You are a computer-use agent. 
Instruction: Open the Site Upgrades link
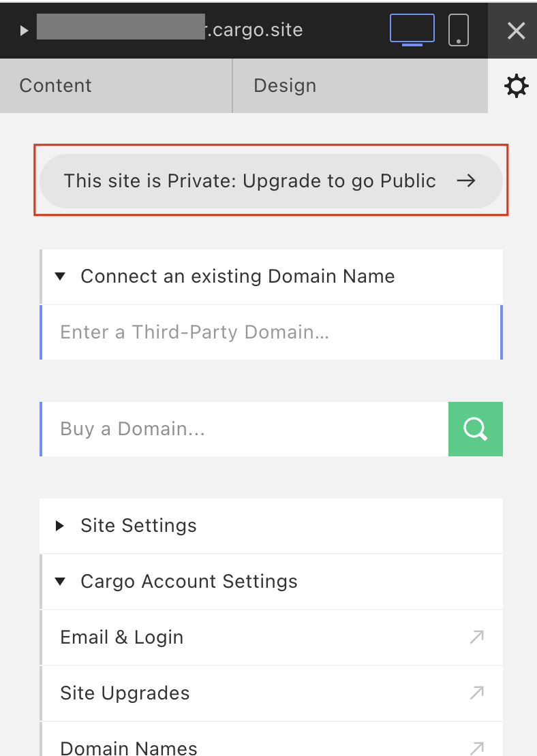pos(272,693)
